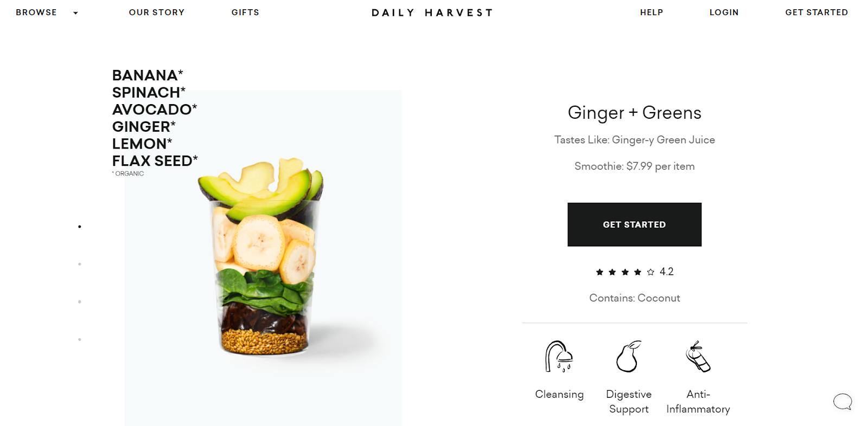Open the Gifts page
This screenshot has width=868, height=426.
coord(245,12)
